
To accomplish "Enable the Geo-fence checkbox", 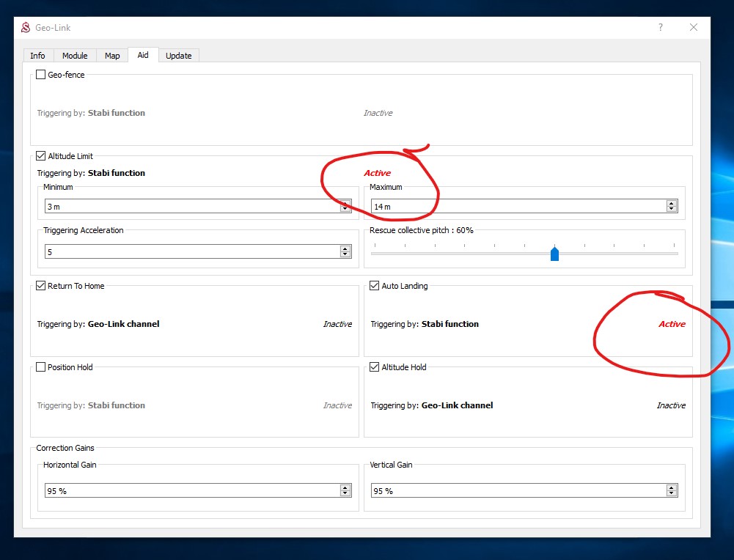I will (41, 75).
